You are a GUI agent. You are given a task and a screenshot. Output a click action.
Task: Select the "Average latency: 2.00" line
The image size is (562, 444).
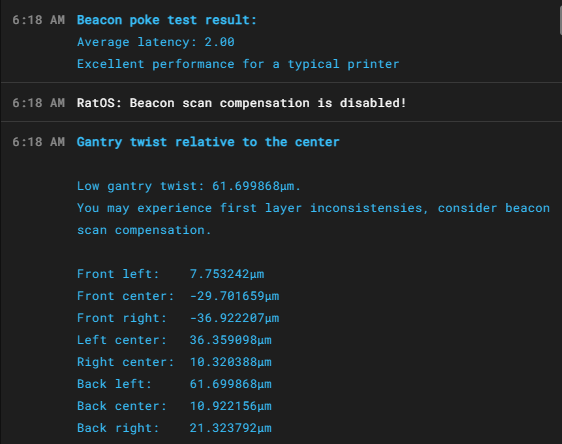click(x=156, y=42)
